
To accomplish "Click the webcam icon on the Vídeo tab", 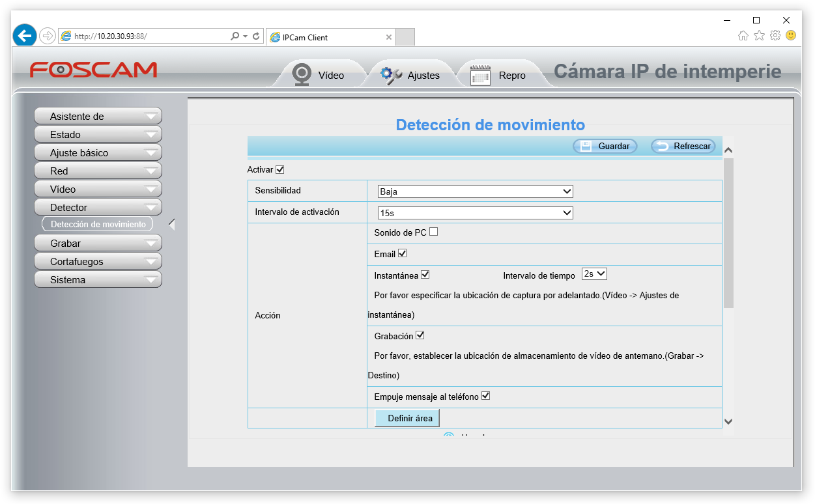I will tap(302, 75).
